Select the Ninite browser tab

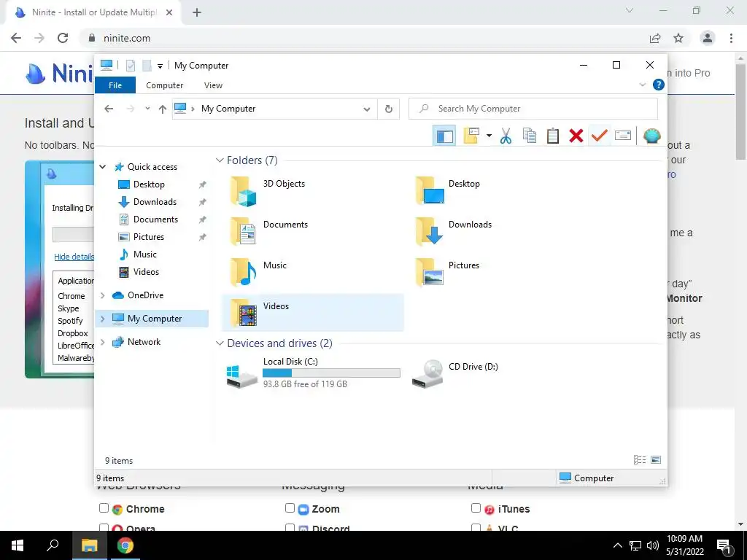93,13
